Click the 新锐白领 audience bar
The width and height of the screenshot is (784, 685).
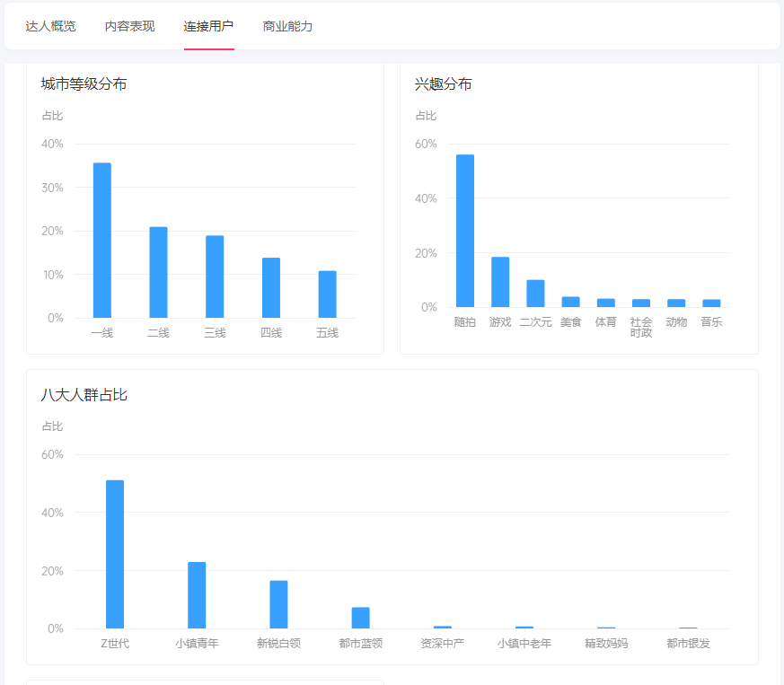pyautogui.click(x=278, y=604)
